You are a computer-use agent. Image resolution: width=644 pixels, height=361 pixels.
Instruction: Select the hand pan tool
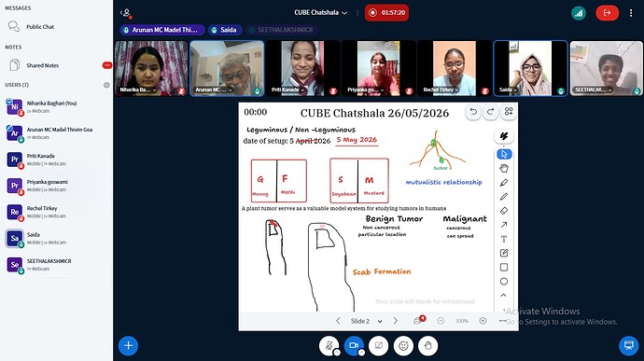click(504, 169)
